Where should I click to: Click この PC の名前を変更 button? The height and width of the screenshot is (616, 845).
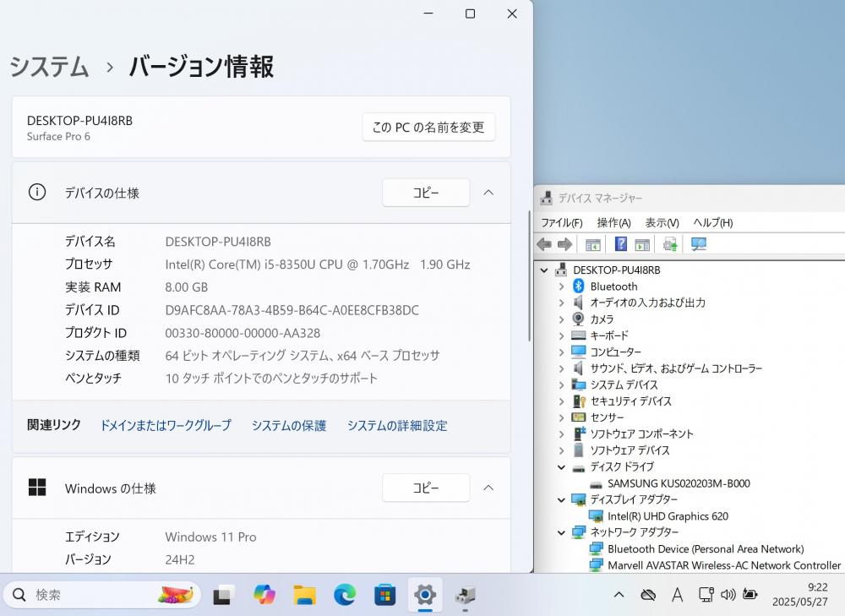(428, 128)
